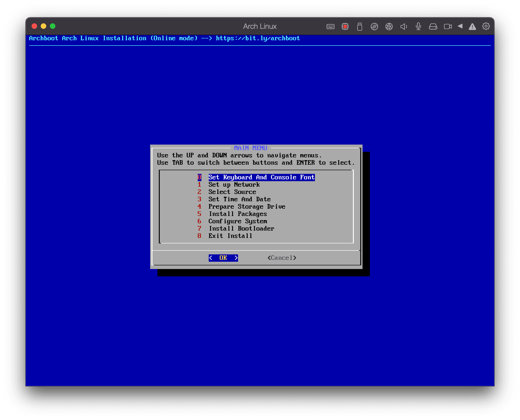Click the MAIN MENU dialog title
Viewport: 520px width, 420px height.
(250, 148)
